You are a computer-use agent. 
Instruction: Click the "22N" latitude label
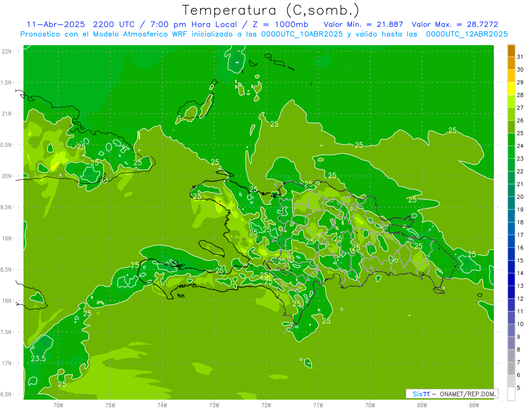point(7,51)
